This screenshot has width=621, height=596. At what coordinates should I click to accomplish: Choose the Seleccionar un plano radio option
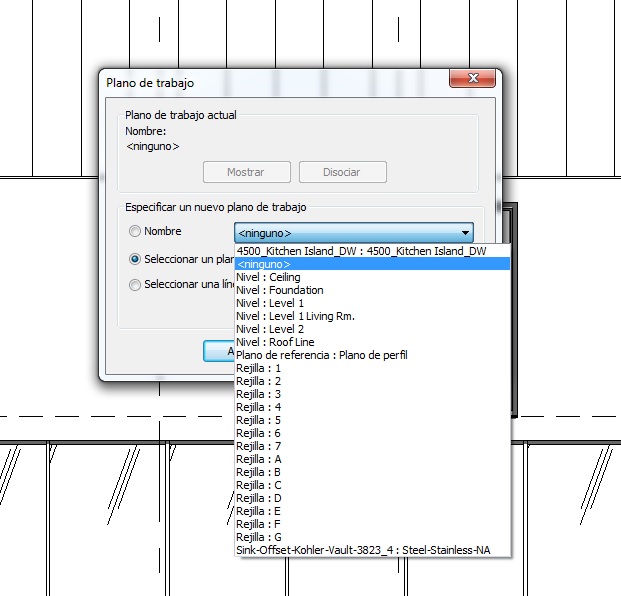pos(135,258)
